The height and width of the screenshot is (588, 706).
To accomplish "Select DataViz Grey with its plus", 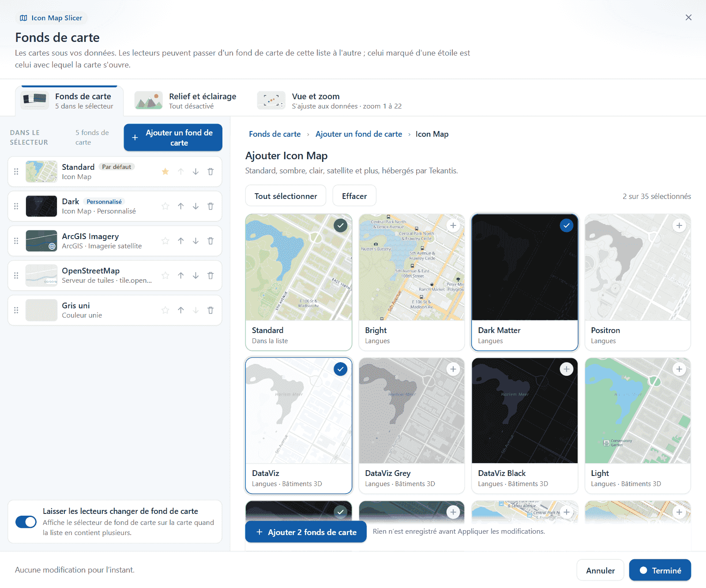I will click(x=453, y=369).
